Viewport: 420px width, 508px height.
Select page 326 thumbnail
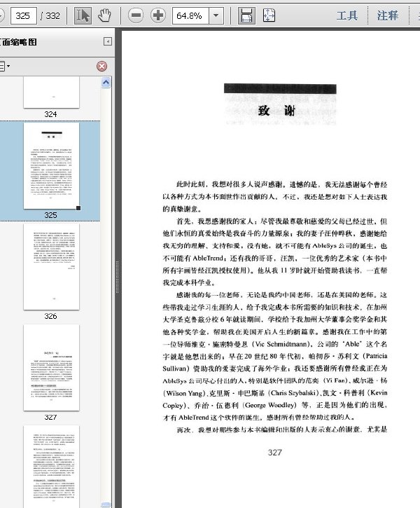pyautogui.click(x=51, y=267)
